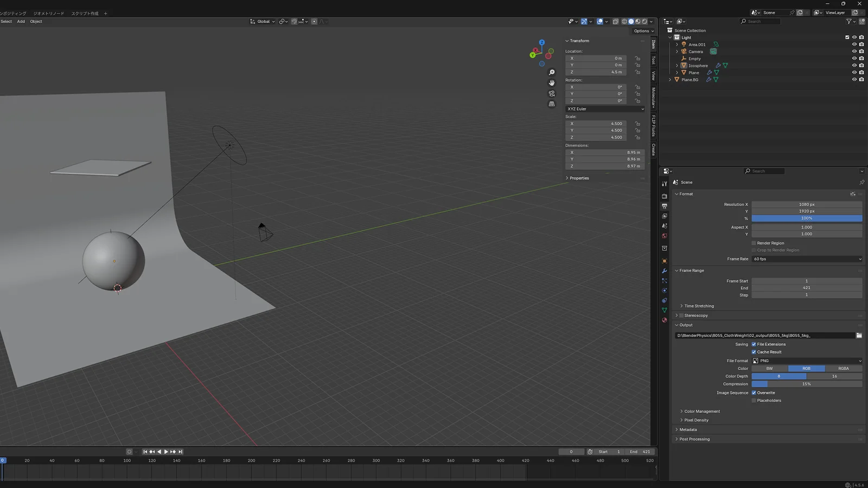Select RGBA color mode button
Image resolution: width=868 pixels, height=488 pixels.
843,369
